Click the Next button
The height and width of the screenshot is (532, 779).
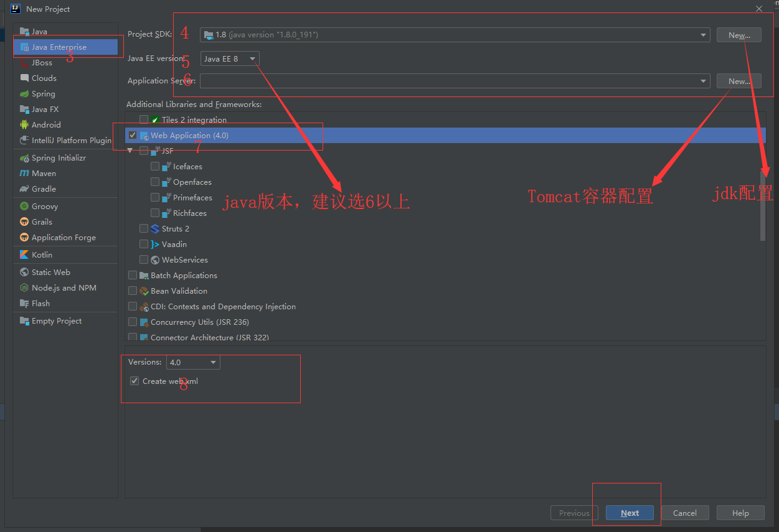[630, 513]
